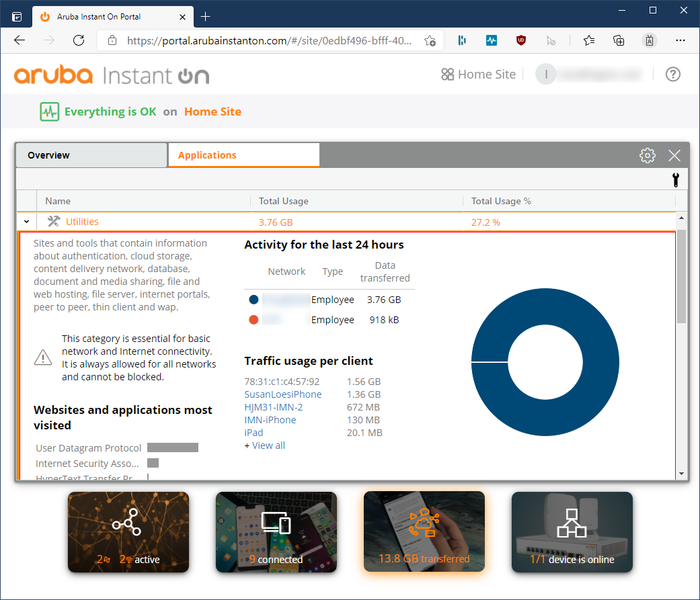Click the blue bars extension icon
This screenshot has height=600, width=700.
(462, 40)
